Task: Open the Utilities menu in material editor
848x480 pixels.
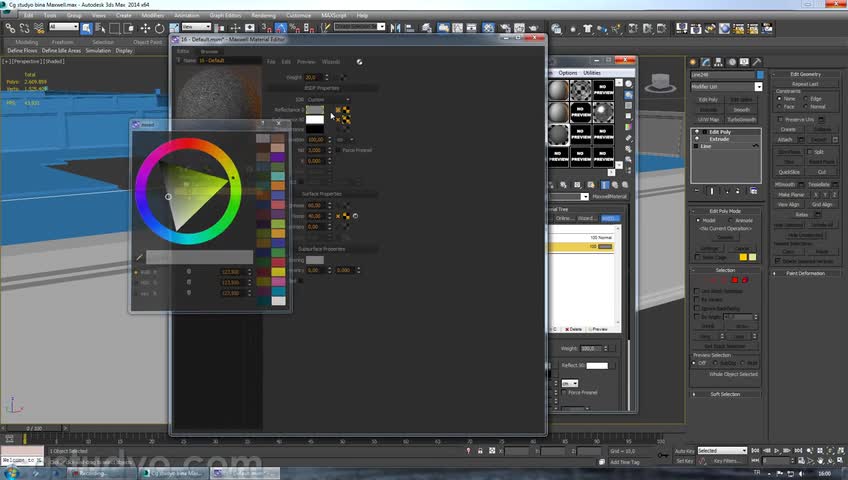Action: click(592, 73)
